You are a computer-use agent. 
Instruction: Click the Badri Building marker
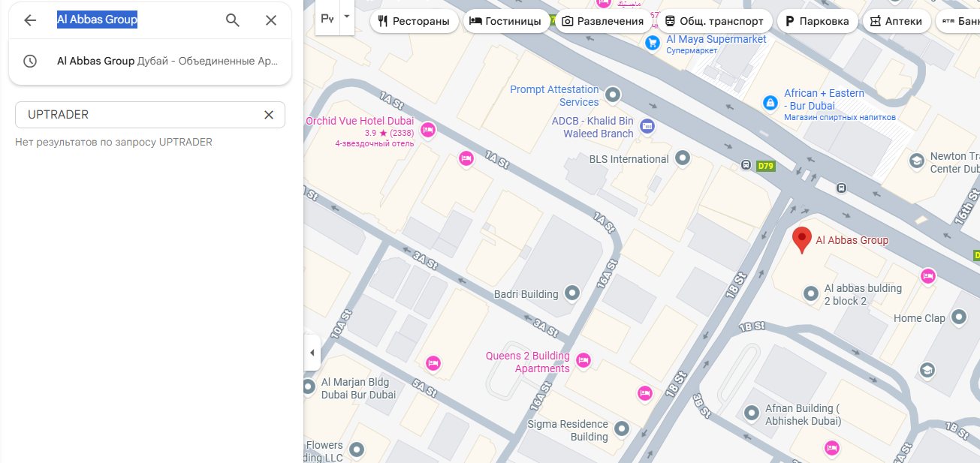[572, 293]
